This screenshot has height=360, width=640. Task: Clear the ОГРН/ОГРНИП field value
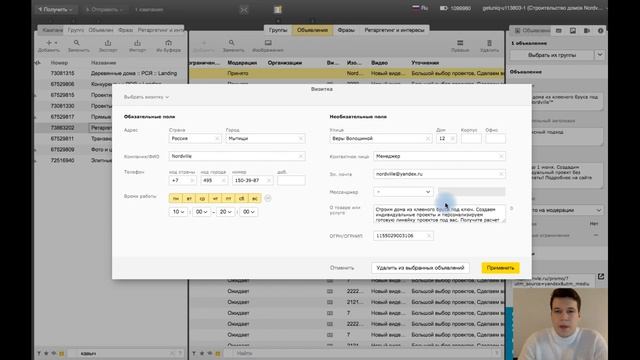[429, 236]
